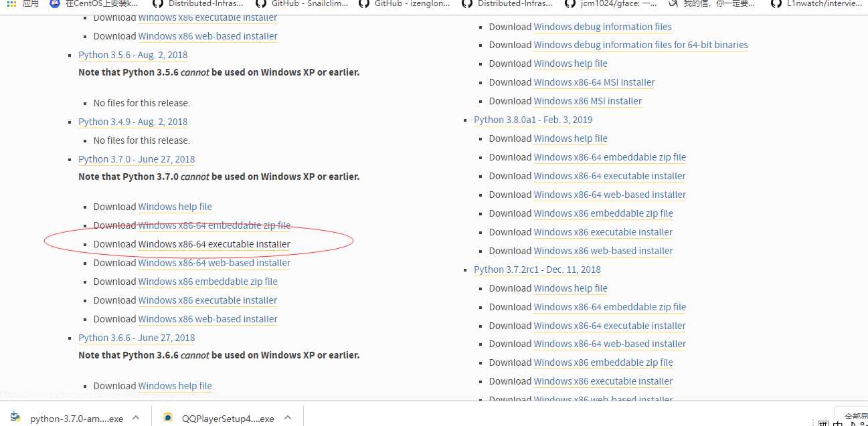Click note that Python 3.5.6 cannot be used on XP
This screenshot has height=426, width=868.
tap(219, 72)
